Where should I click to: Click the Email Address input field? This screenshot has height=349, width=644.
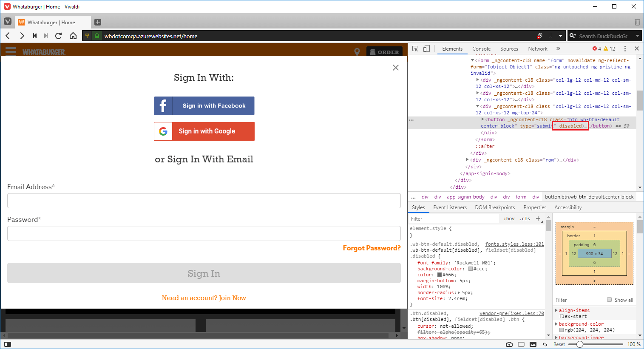click(204, 201)
